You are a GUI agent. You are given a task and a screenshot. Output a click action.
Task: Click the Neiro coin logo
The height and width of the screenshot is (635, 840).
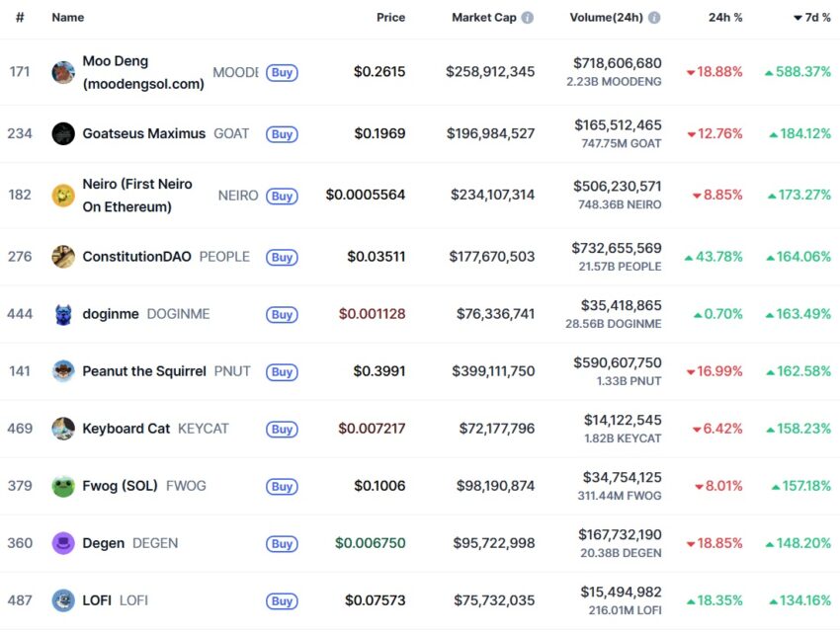[63, 196]
